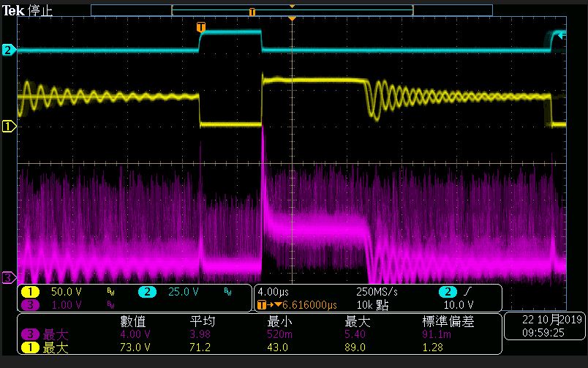Click channel 2 bandwidth limit Bw icon

227,291
